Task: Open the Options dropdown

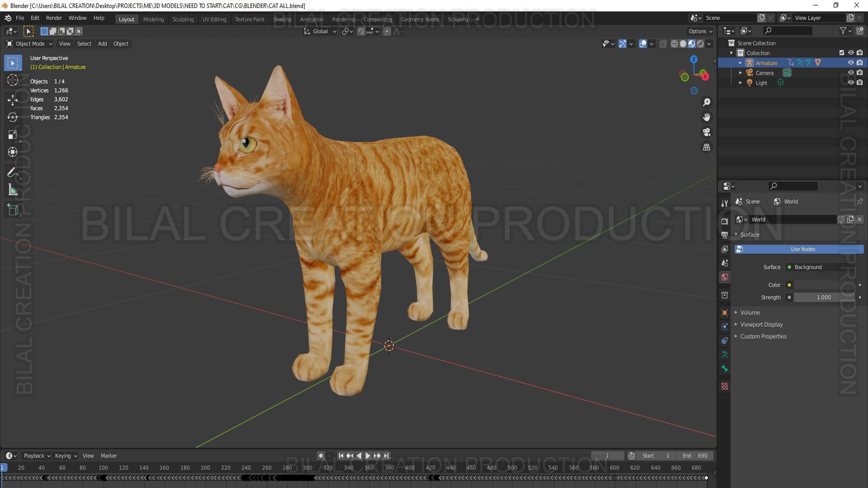Action: 700,31
